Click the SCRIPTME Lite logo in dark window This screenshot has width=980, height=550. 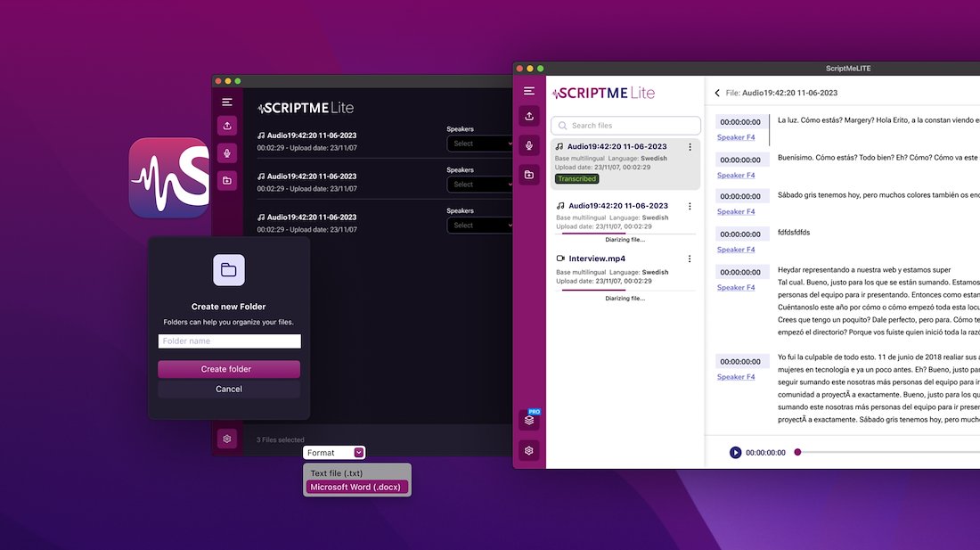306,108
